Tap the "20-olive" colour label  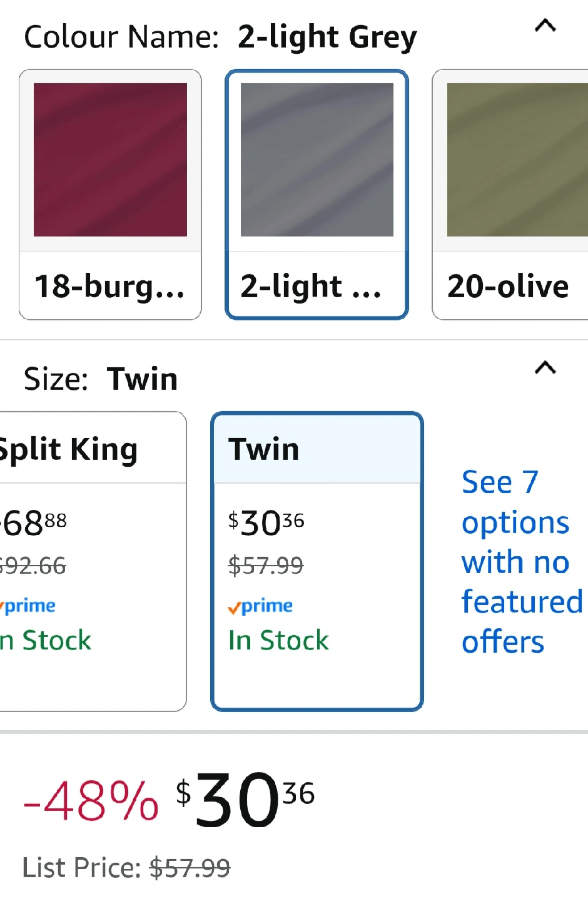pyautogui.click(x=508, y=287)
